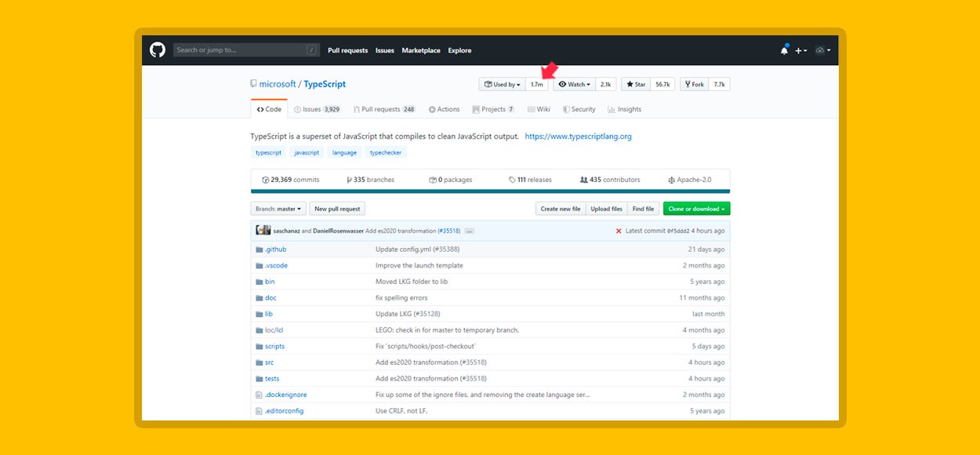Viewport: 980px width, 455px height.
Task: Open the tests folder
Action: [x=272, y=378]
